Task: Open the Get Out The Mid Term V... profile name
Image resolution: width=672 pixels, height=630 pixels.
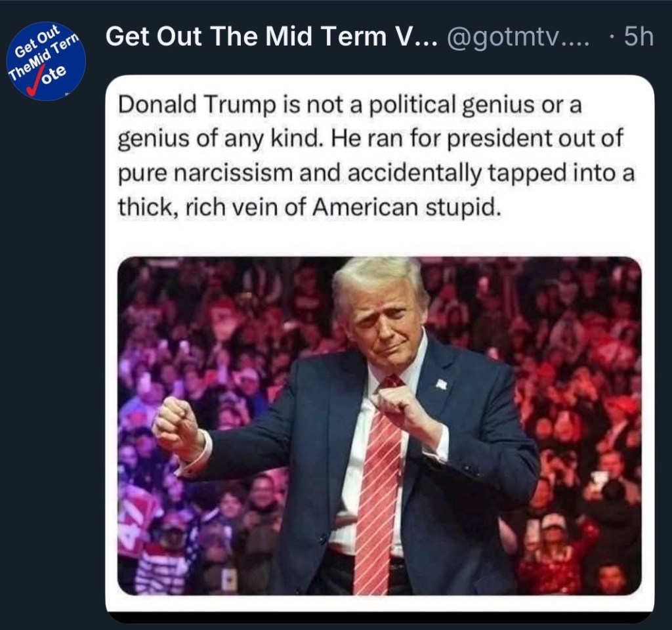Action: tap(272, 36)
